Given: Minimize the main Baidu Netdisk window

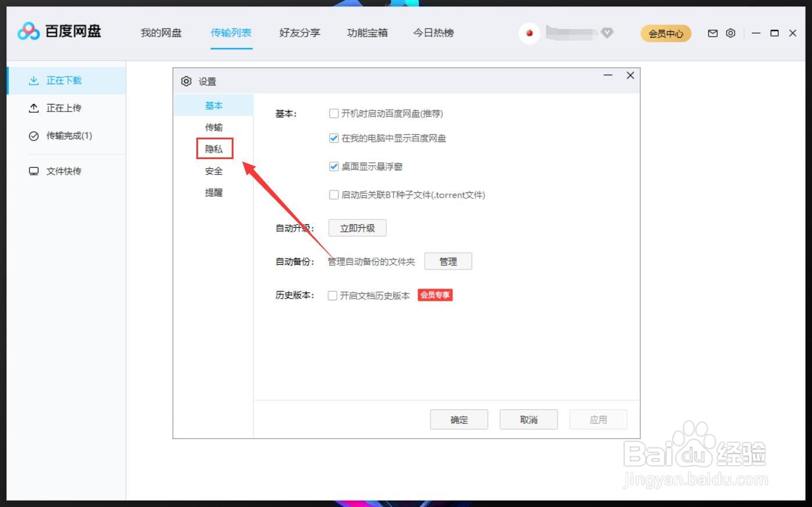Looking at the screenshot, I should (x=756, y=33).
